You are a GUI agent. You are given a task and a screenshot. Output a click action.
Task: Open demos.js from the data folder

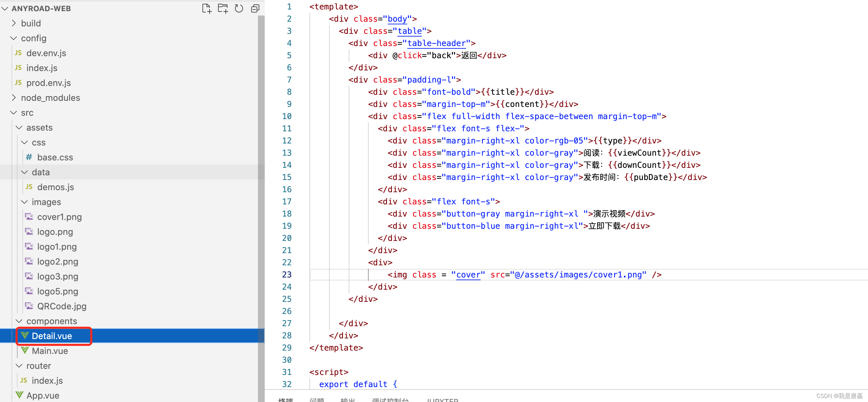coord(56,187)
